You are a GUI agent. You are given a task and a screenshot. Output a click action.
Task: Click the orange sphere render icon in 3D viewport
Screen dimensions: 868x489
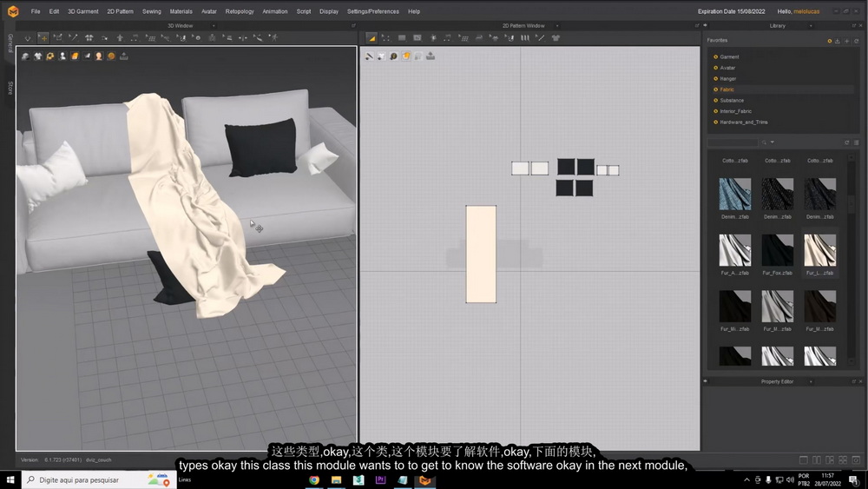point(111,56)
